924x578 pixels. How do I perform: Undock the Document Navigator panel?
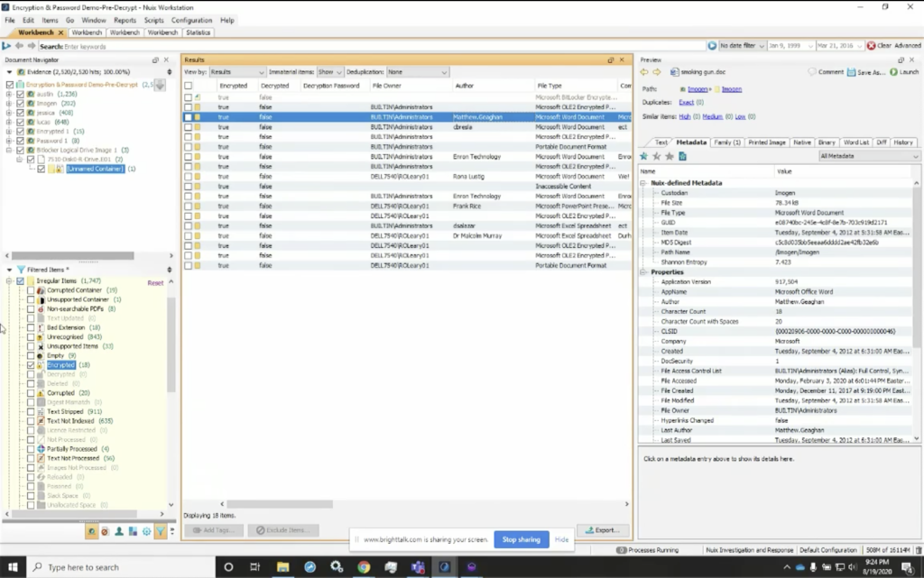point(155,60)
